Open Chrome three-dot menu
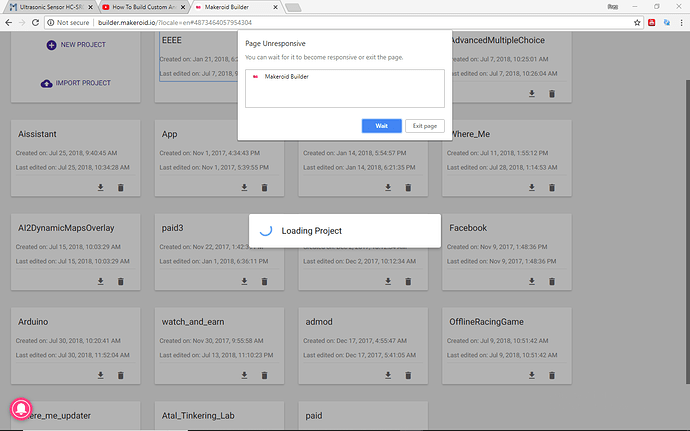Viewport: 690px width, 431px height. (682, 22)
